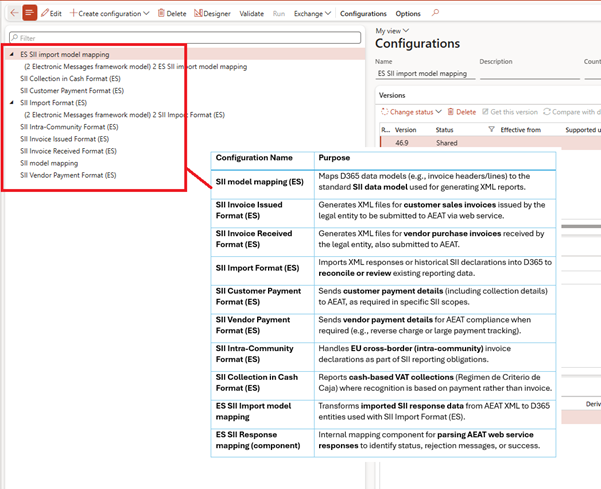This screenshot has width=601, height=489.
Task: Click the Version column header
Action: (x=405, y=130)
